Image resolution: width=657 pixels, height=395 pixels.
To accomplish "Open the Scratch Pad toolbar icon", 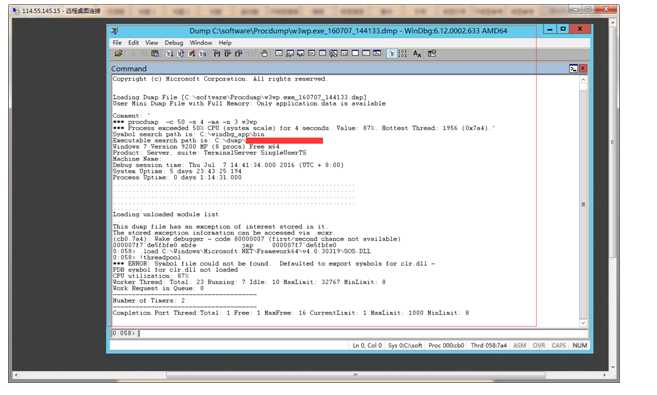I will click(355, 53).
